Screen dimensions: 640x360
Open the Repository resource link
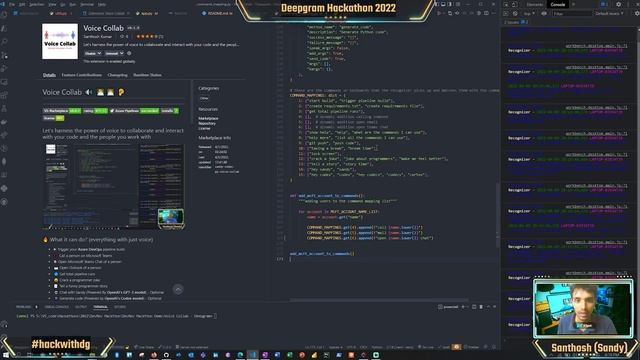coord(207,123)
